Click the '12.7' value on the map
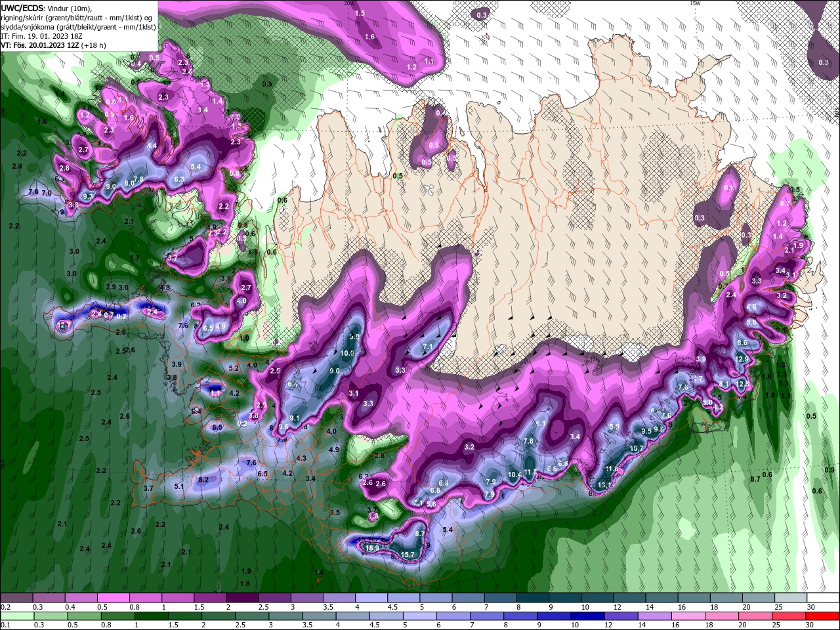Screen dimensions: 840x630 64,325
